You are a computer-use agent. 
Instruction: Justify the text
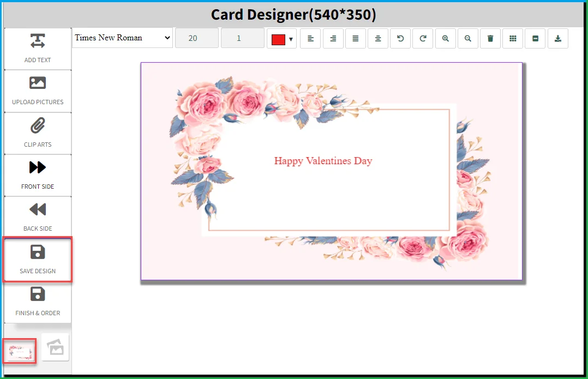[356, 38]
